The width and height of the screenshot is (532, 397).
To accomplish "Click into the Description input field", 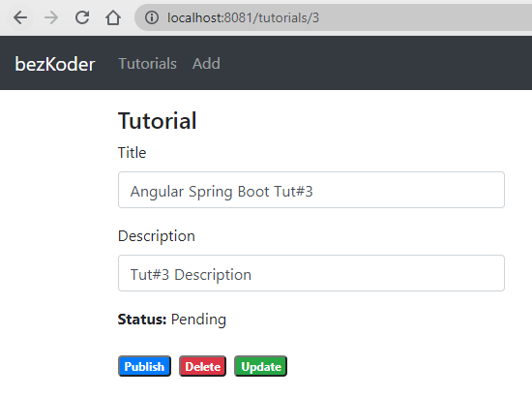I will click(x=311, y=273).
